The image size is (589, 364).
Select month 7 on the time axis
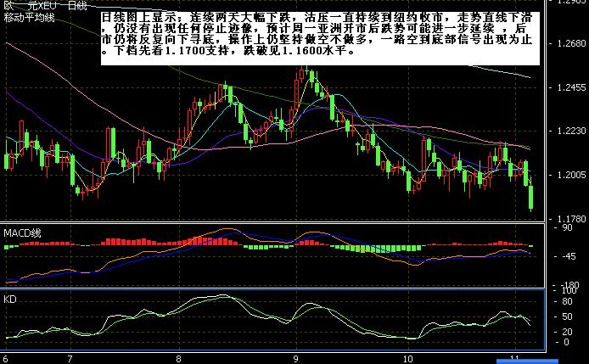tap(70, 359)
